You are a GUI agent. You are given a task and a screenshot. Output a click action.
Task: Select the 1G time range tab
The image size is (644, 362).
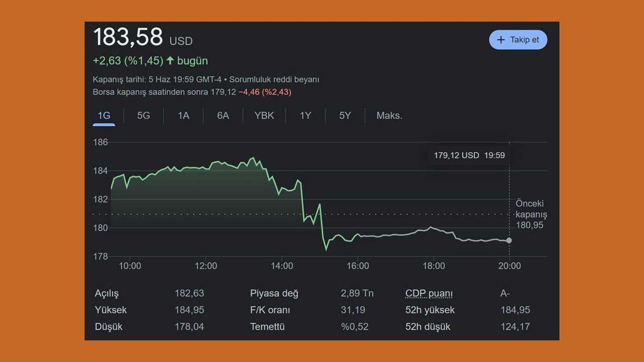tap(104, 115)
